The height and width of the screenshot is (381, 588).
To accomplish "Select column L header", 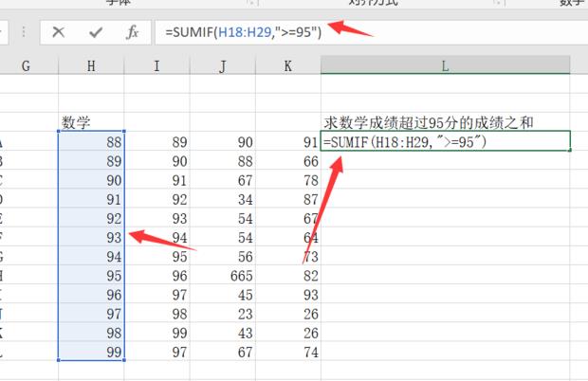I will (x=445, y=64).
